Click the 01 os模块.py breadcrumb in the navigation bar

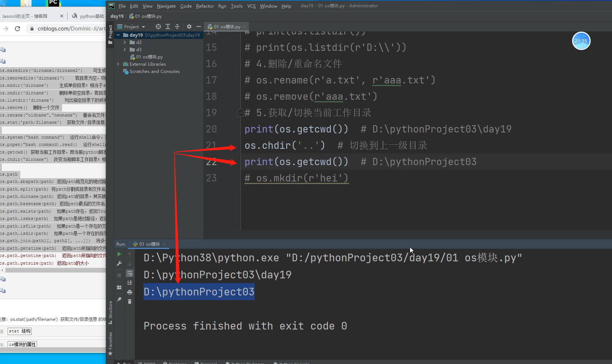pos(146,16)
